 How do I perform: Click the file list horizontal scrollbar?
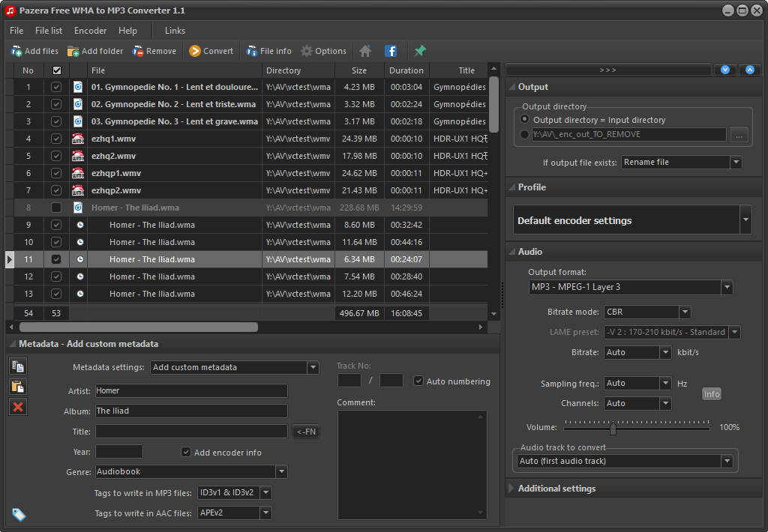pyautogui.click(x=139, y=327)
